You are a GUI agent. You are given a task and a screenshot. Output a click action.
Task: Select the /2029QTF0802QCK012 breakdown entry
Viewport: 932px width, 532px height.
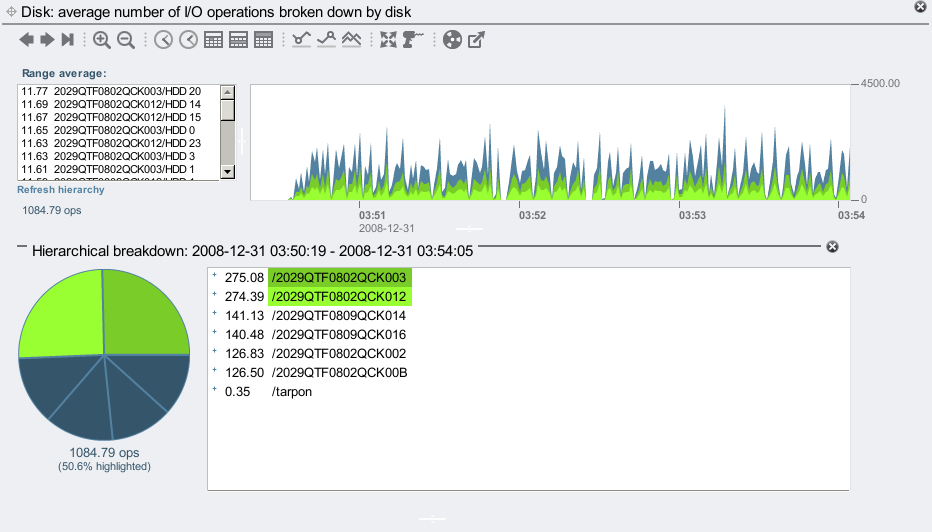339,296
